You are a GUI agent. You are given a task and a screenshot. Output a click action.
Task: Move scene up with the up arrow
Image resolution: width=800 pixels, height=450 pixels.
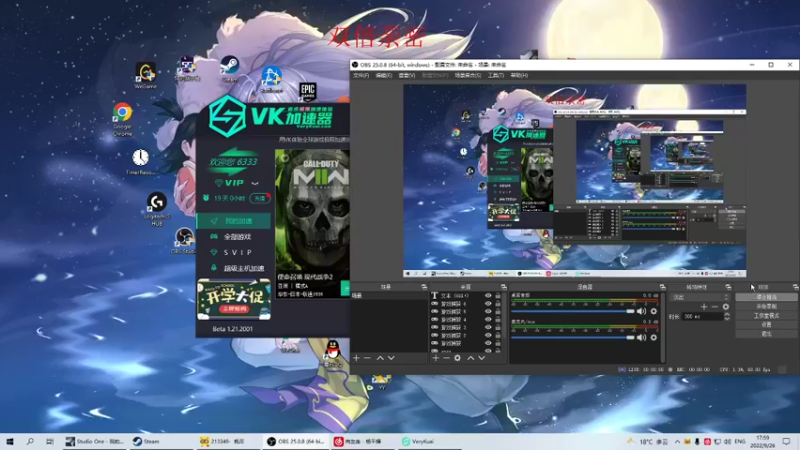[x=380, y=358]
